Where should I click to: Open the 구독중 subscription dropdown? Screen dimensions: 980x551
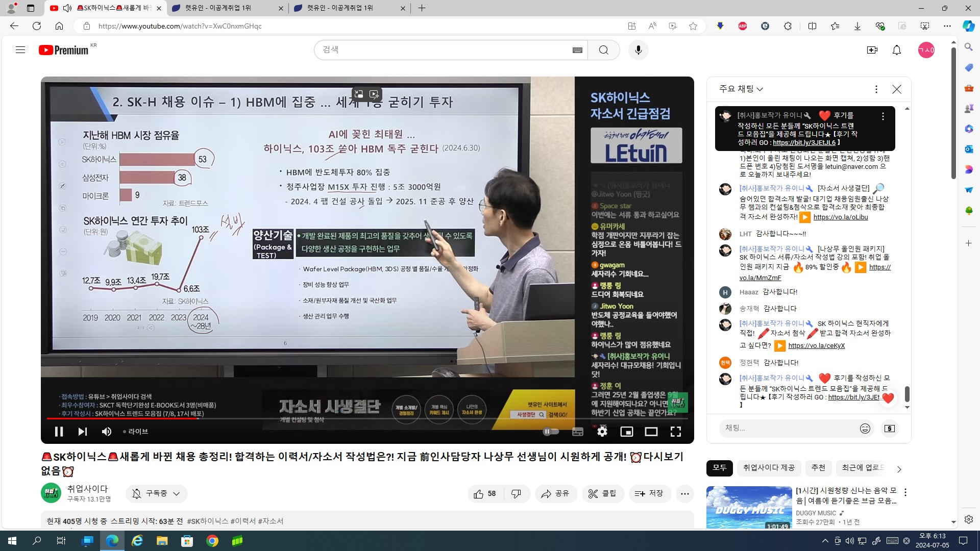[156, 493]
